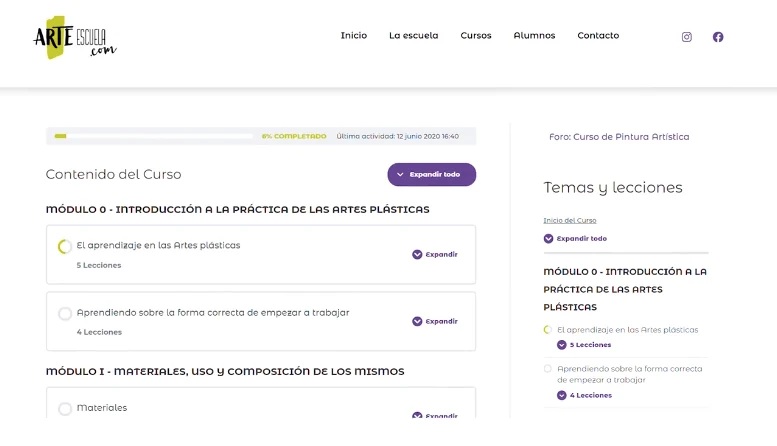This screenshot has height=446, width=777.
Task: Follow the Inicio del Curso link
Action: coord(569,221)
